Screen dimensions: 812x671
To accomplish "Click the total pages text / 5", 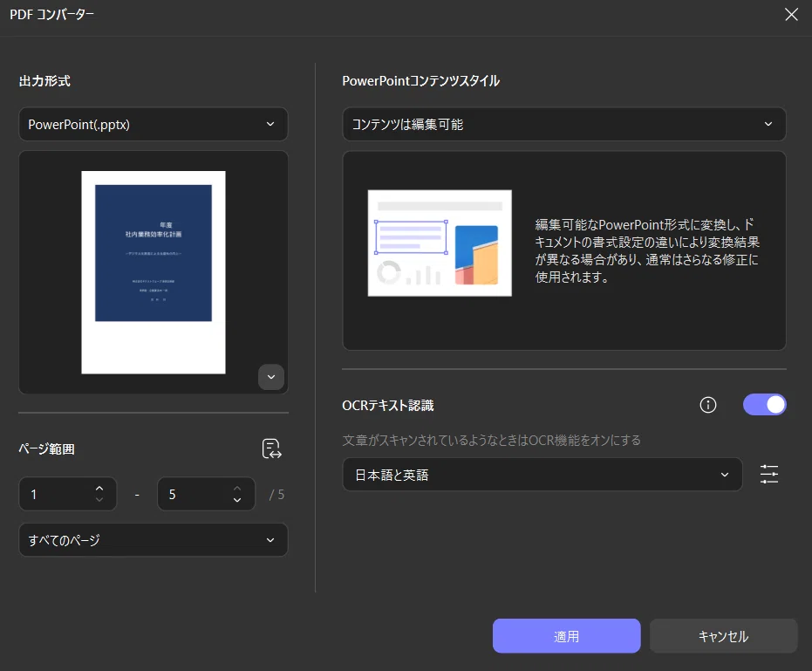I will click(276, 495).
